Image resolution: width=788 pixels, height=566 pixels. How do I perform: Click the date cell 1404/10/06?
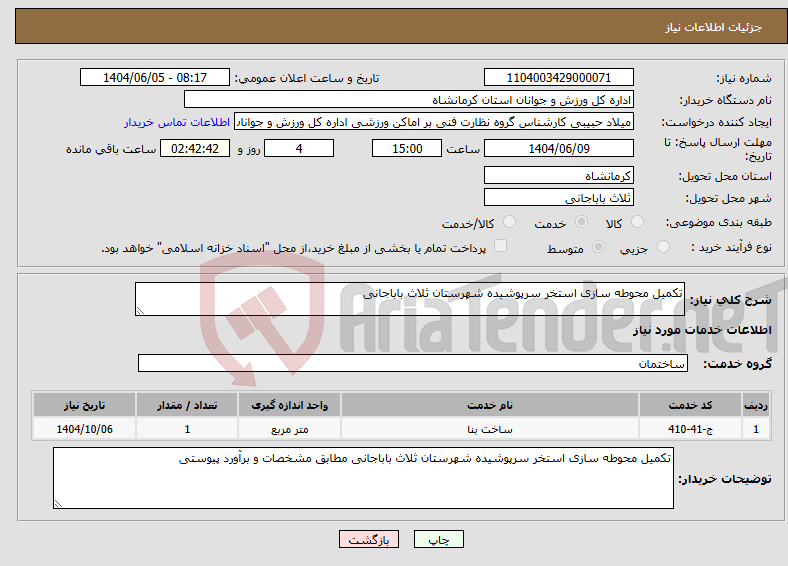pos(84,429)
